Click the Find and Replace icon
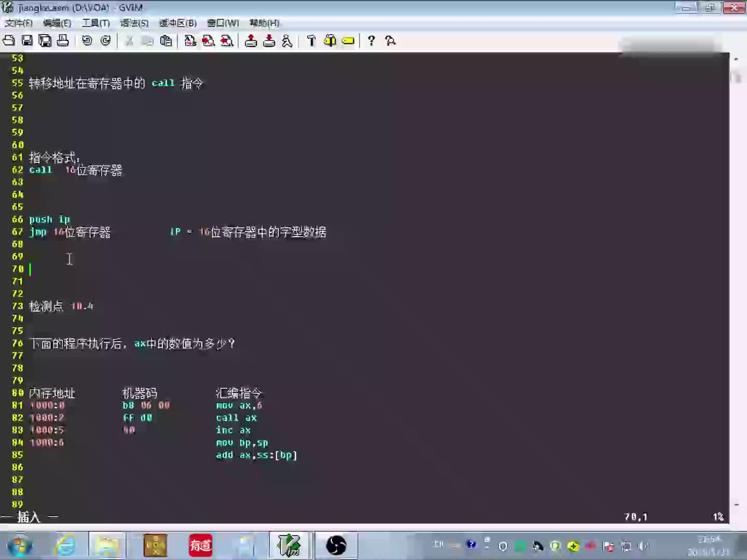The width and height of the screenshot is (747, 560). tap(190, 40)
